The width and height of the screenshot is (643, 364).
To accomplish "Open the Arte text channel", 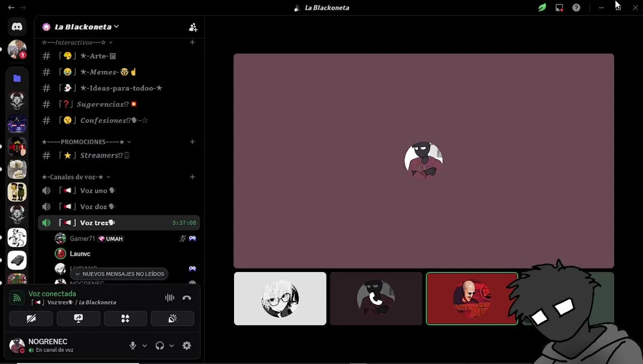I will (x=119, y=56).
